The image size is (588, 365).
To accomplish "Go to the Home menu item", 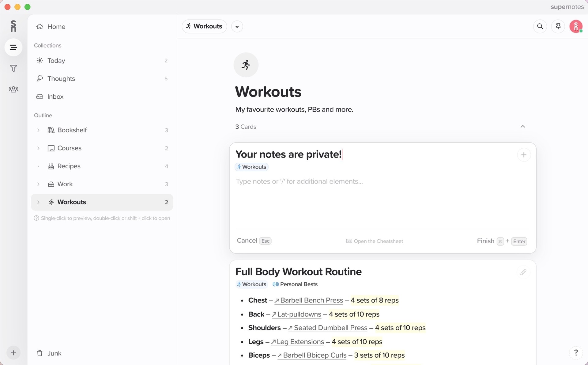I will click(56, 27).
